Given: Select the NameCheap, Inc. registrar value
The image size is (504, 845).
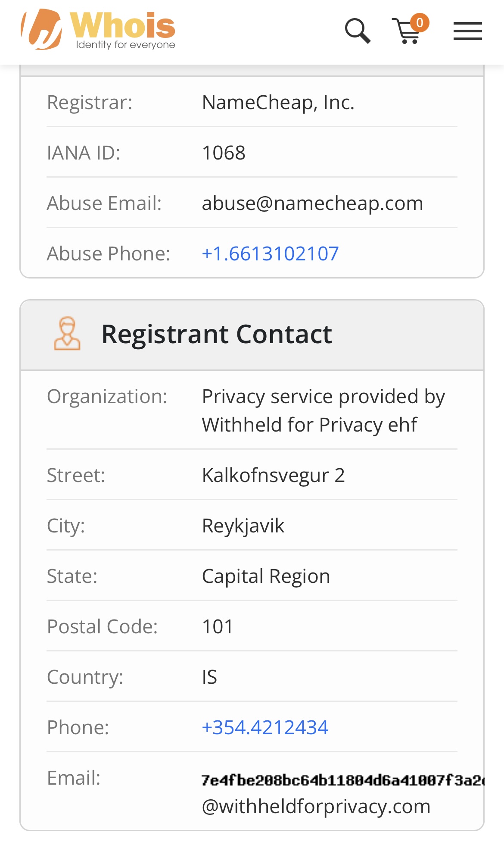Looking at the screenshot, I should [x=278, y=103].
